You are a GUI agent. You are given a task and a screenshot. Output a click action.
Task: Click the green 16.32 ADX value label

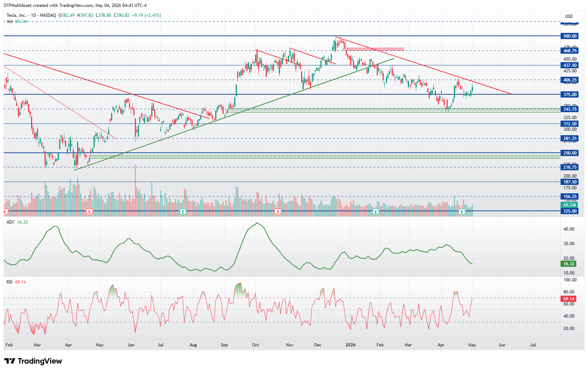tap(569, 264)
